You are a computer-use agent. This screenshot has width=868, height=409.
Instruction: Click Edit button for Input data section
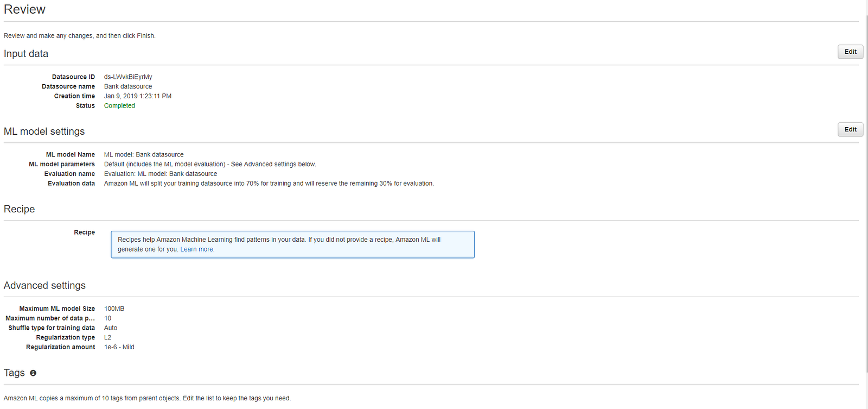click(850, 52)
